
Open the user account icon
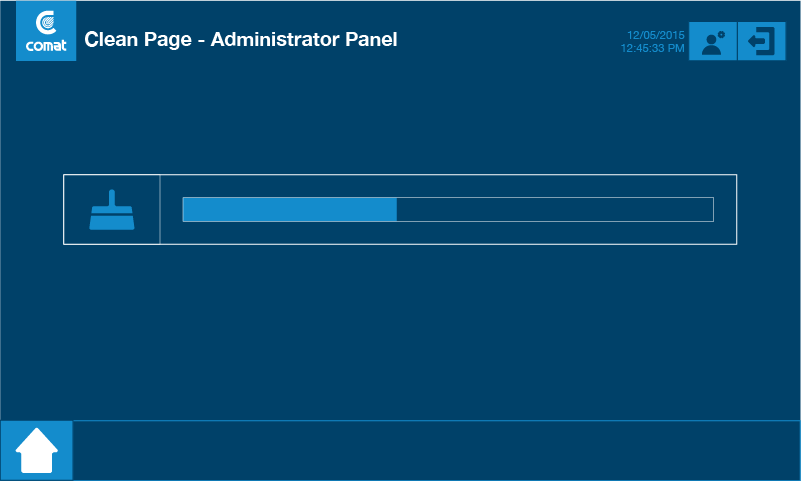[713, 42]
